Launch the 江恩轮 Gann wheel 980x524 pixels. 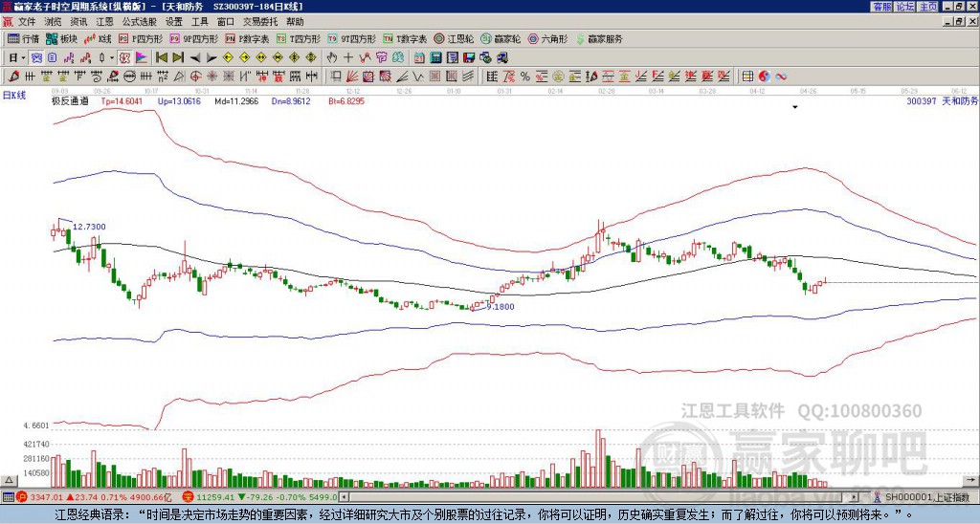tap(454, 38)
